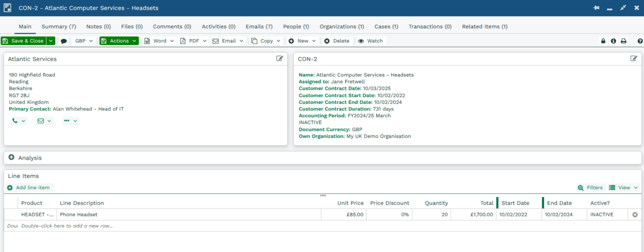Open the Files (0) tab
The width and height of the screenshot is (644, 252).
pyautogui.click(x=132, y=26)
